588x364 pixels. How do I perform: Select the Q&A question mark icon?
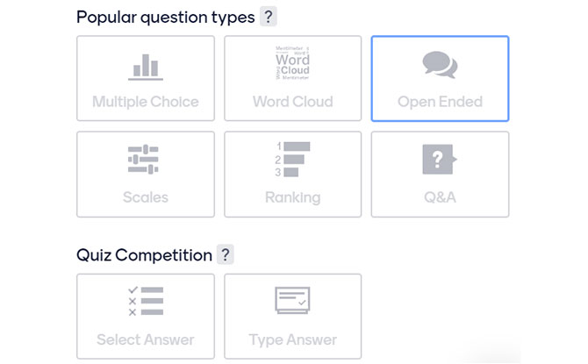pyautogui.click(x=440, y=160)
